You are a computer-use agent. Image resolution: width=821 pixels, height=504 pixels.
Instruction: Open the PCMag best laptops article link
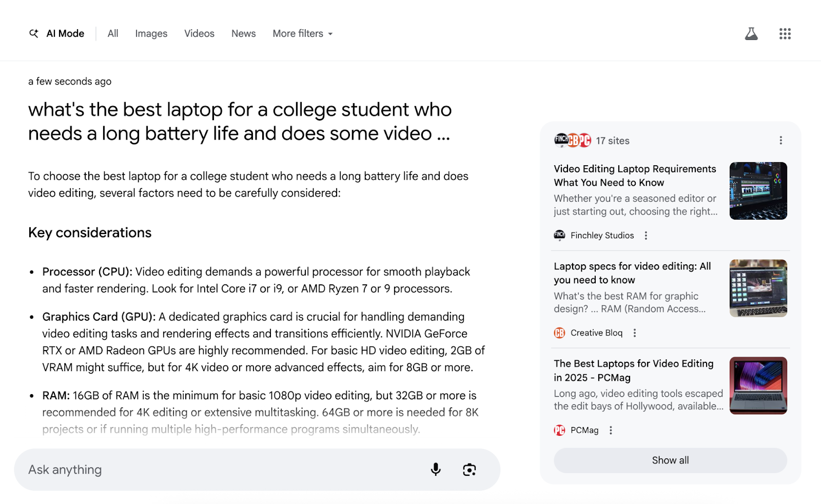click(x=633, y=370)
